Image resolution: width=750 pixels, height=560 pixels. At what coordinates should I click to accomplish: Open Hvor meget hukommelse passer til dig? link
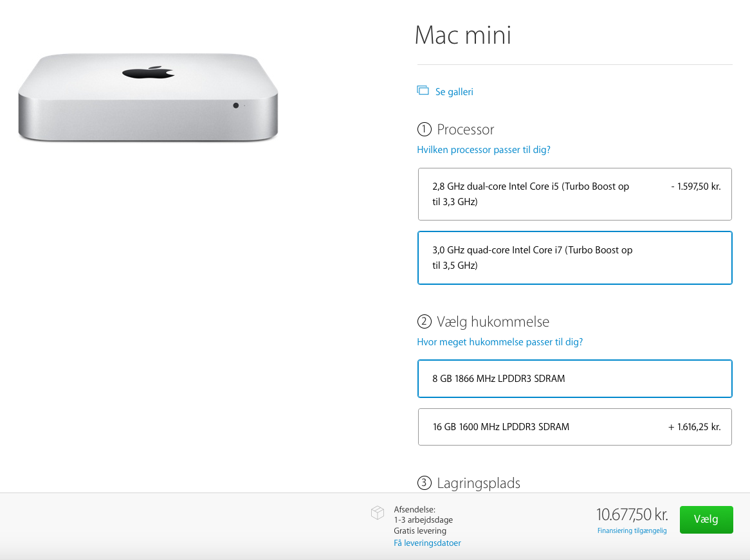pos(500,342)
